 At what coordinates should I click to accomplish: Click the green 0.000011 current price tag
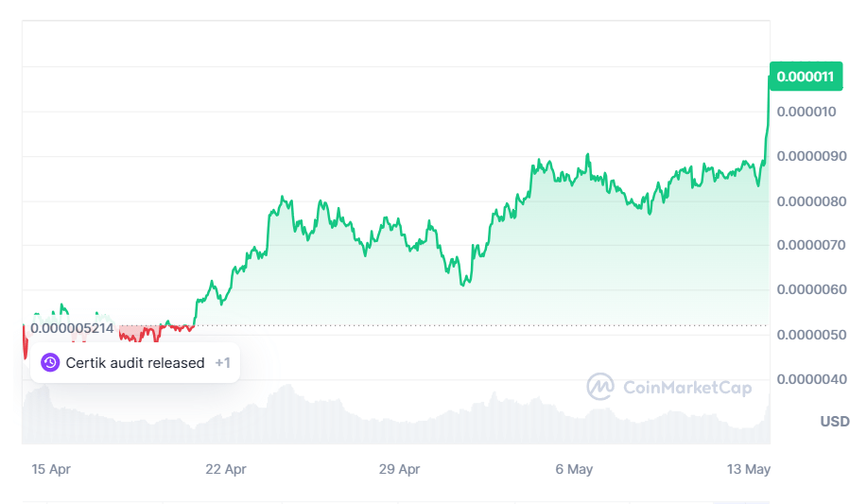tap(806, 77)
